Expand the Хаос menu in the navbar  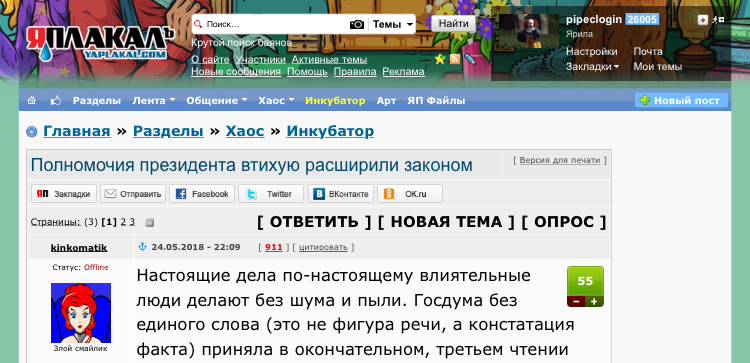point(277,100)
